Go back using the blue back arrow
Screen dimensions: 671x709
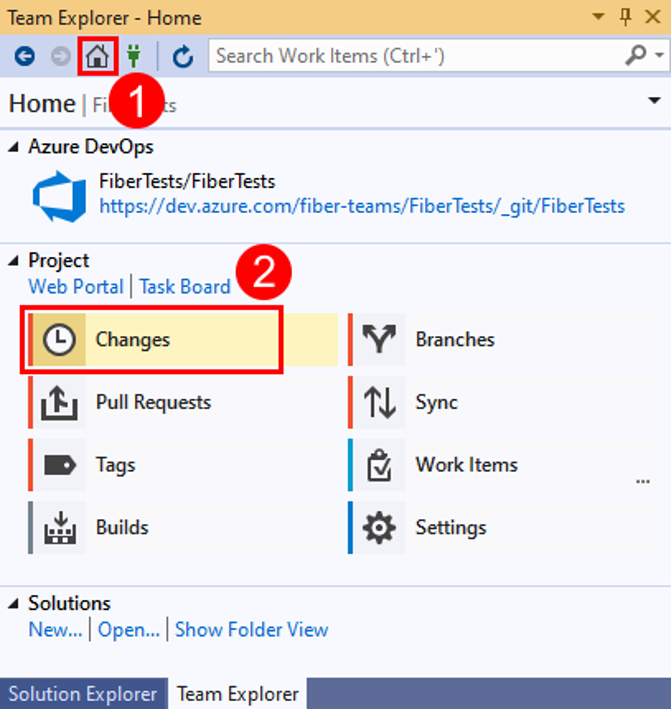pyautogui.click(x=24, y=57)
